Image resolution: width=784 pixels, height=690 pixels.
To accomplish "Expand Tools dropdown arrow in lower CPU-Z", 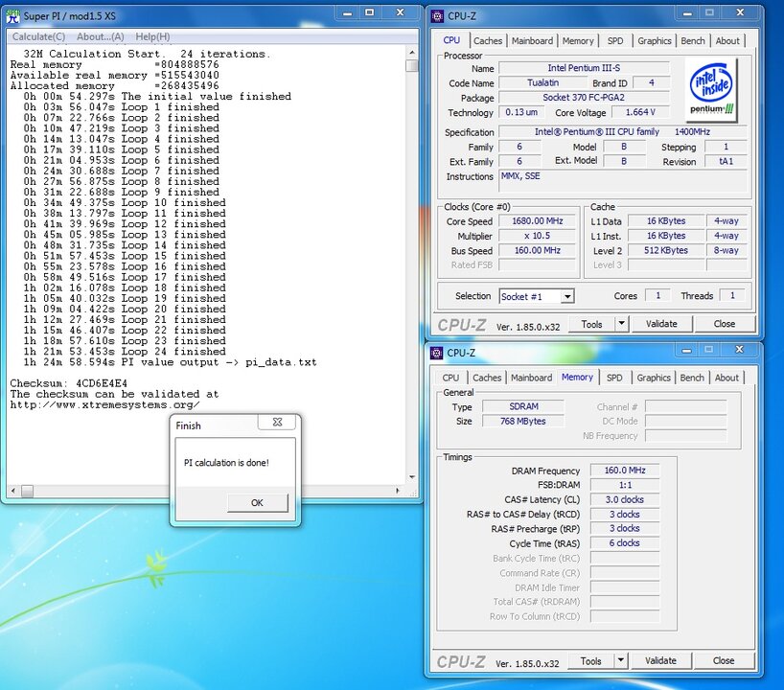I will [620, 661].
